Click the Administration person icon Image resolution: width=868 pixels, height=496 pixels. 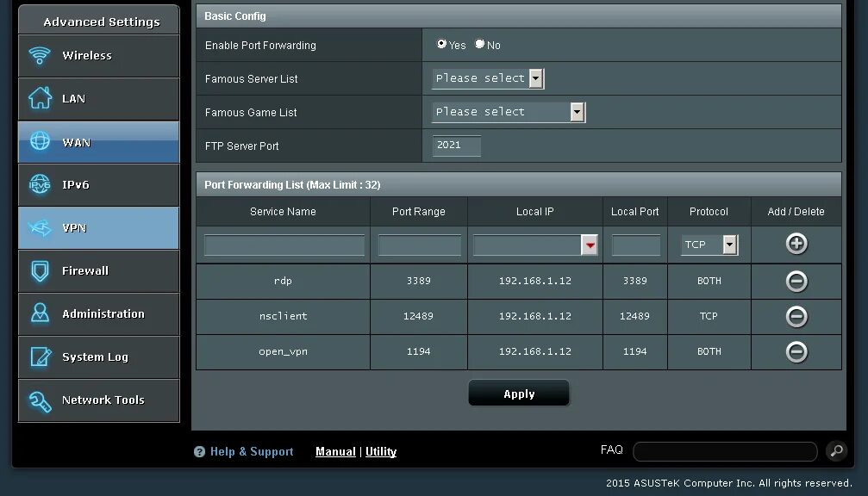click(x=40, y=313)
